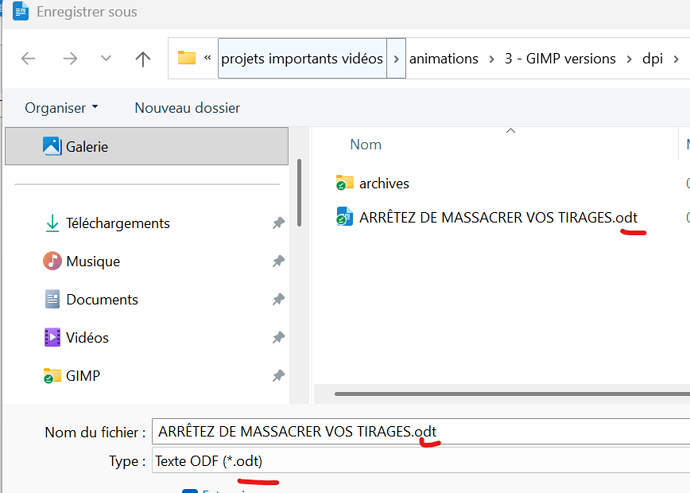Screen dimensions: 690x493
Task: Click the pin icon beside Documents
Action: (278, 300)
